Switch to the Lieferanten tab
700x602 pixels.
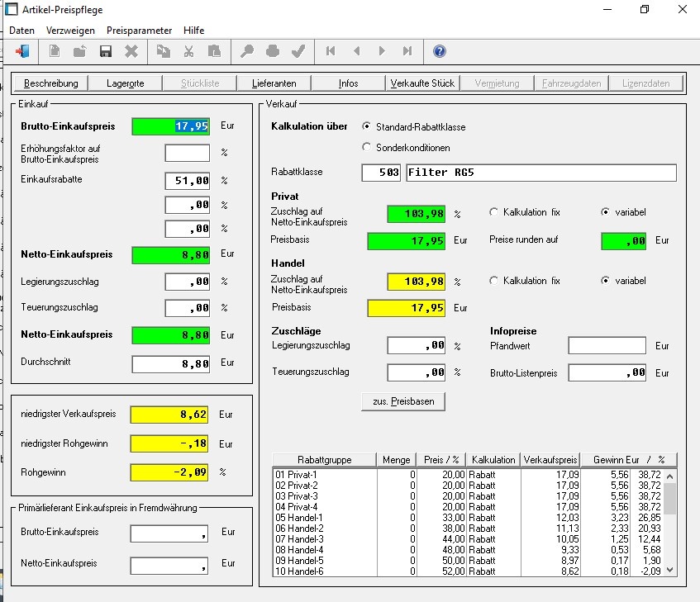pos(274,83)
